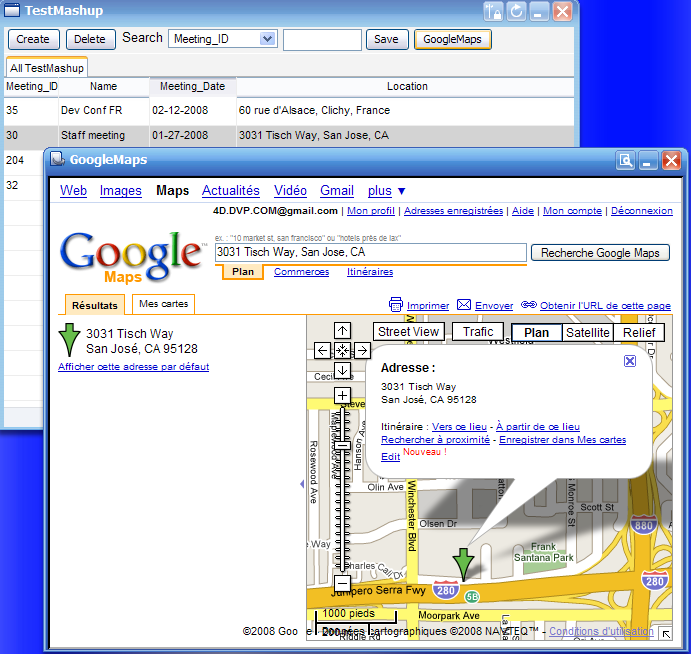Viewport: 691px width, 654px height.
Task: Open the Commerces search tab
Action: [301, 272]
